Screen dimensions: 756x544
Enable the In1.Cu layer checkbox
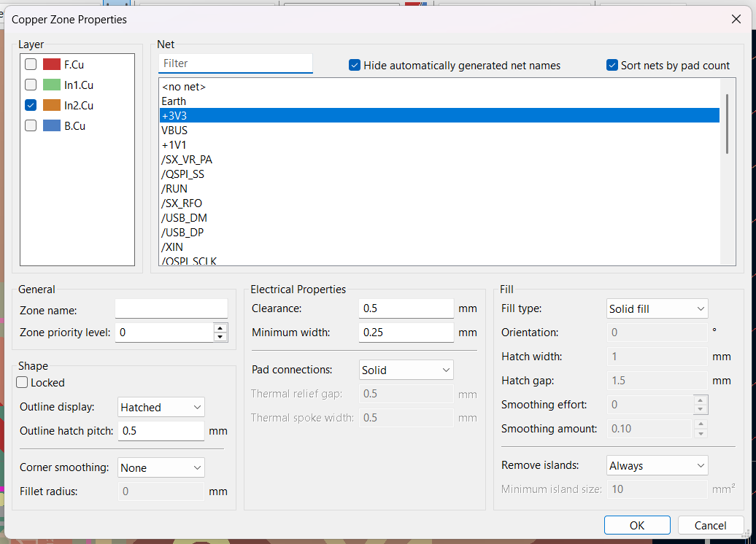click(x=31, y=85)
